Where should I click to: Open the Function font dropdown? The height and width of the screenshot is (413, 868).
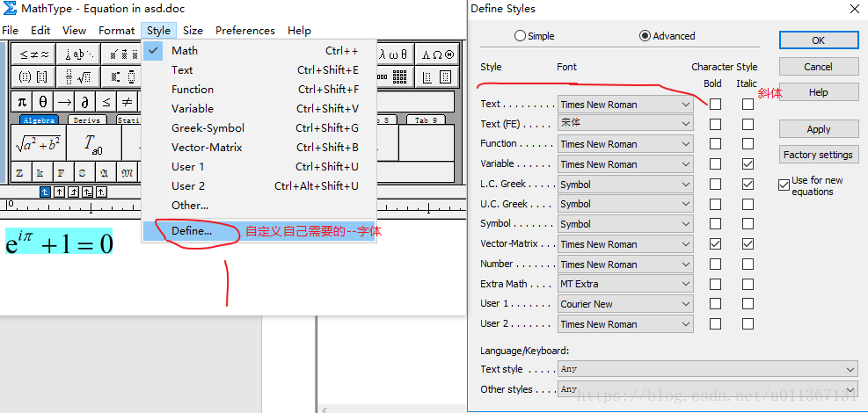625,144
